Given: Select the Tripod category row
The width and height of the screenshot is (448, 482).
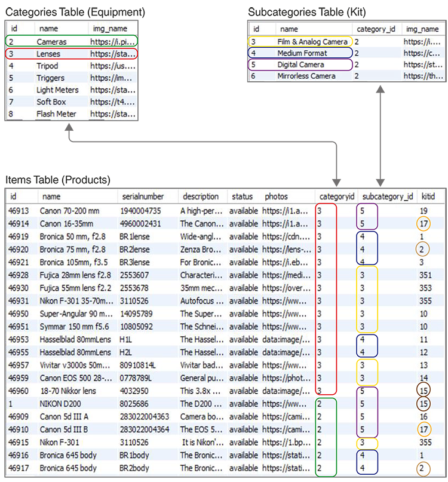Looking at the screenshot, I should click(x=48, y=66).
